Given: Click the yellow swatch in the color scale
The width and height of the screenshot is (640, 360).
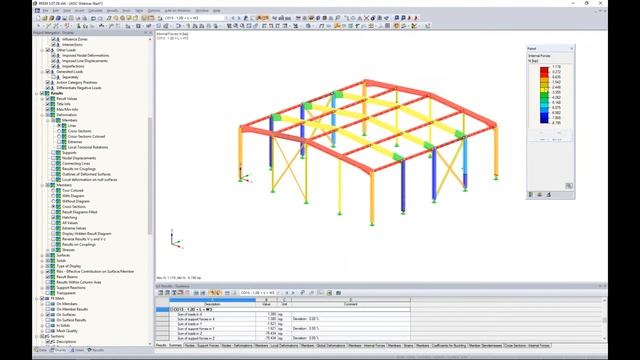Looking at the screenshot, I should pyautogui.click(x=544, y=90).
